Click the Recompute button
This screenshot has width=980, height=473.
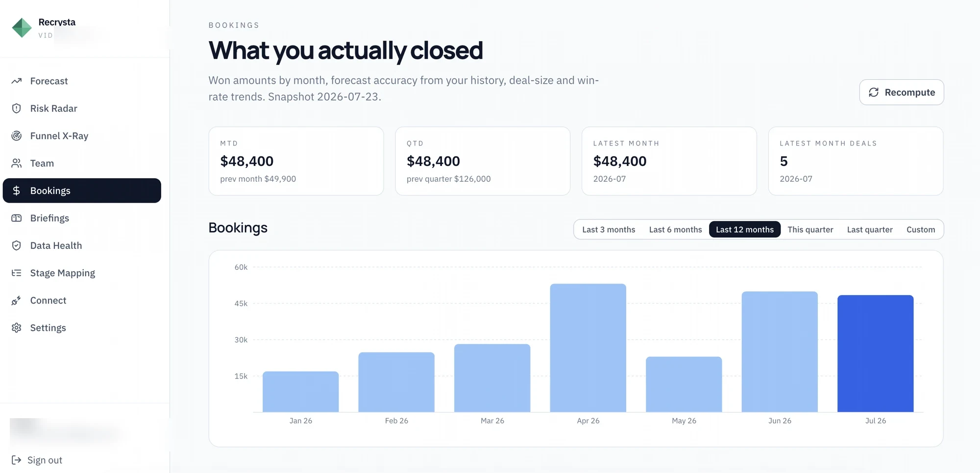pos(902,92)
